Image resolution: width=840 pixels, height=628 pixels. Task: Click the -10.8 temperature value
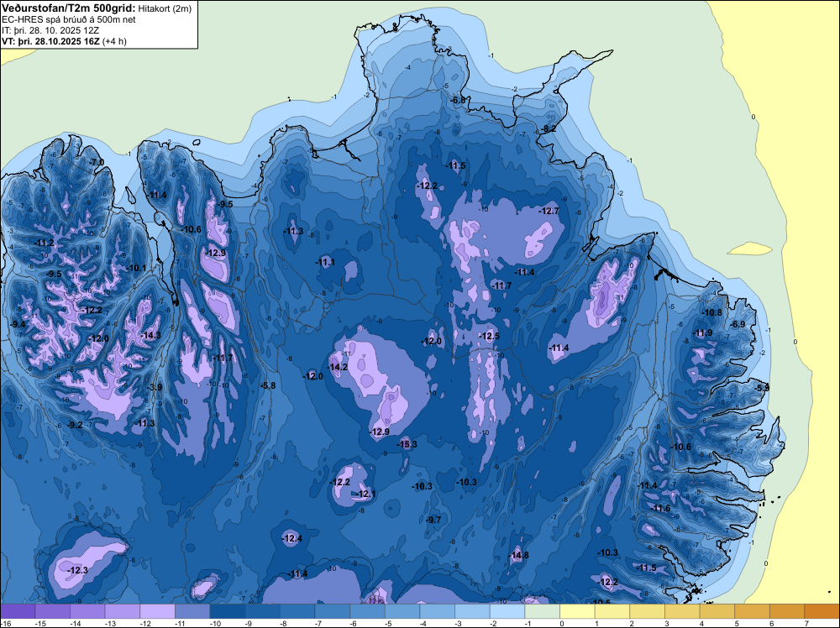click(x=712, y=312)
